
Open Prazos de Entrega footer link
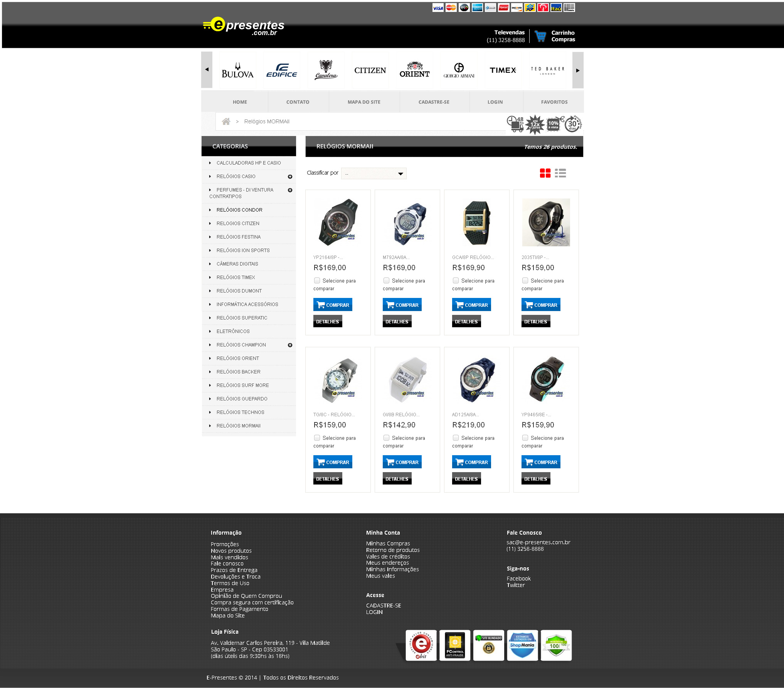click(x=234, y=570)
